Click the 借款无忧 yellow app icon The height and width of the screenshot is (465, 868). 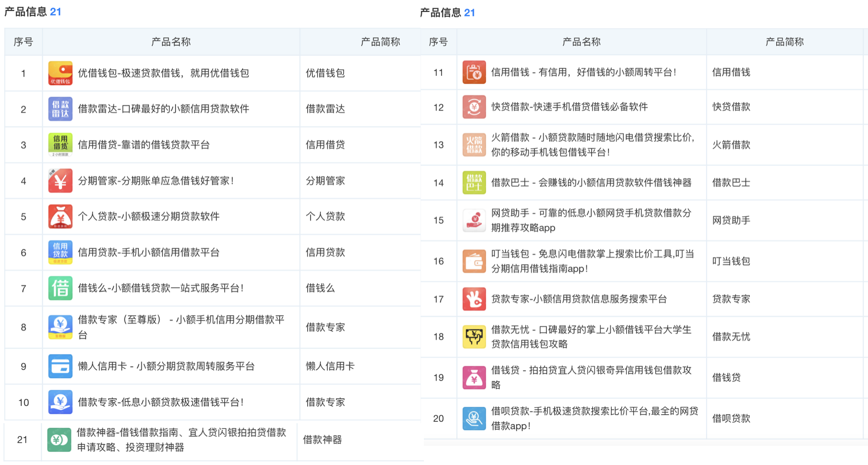474,337
